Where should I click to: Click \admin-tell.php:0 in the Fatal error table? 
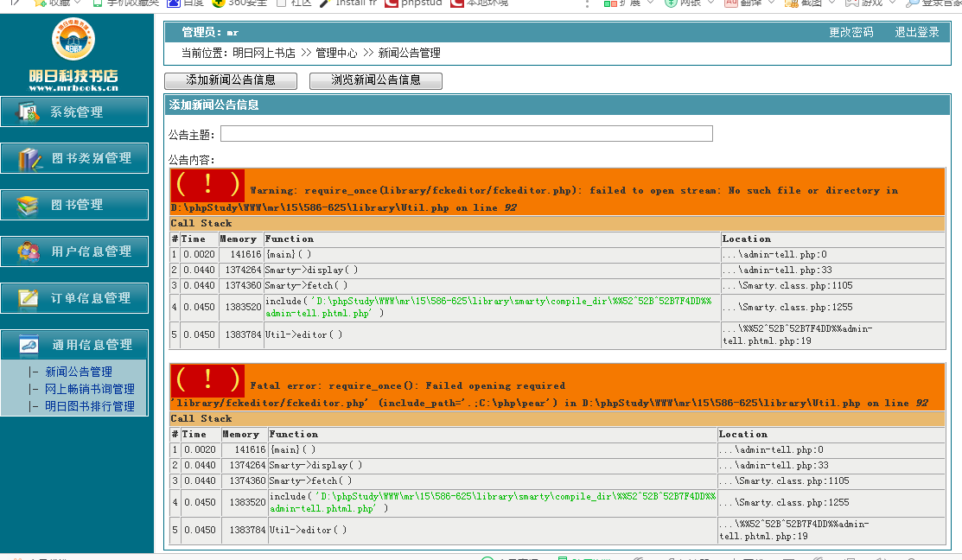771,449
